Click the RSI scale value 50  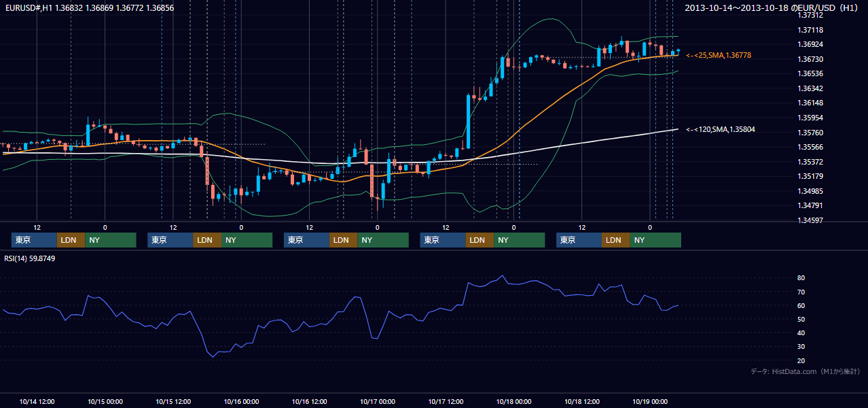[x=801, y=319]
